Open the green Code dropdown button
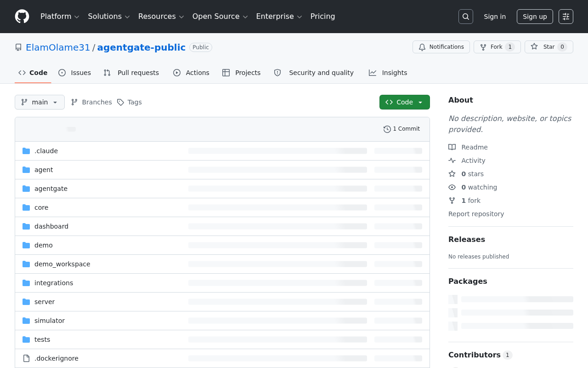588x368 pixels. (x=405, y=102)
